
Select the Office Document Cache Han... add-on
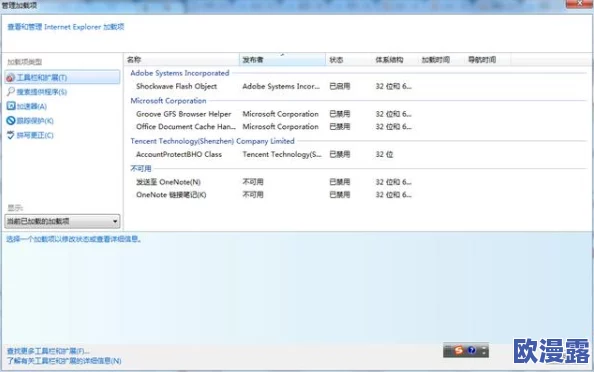pyautogui.click(x=186, y=127)
